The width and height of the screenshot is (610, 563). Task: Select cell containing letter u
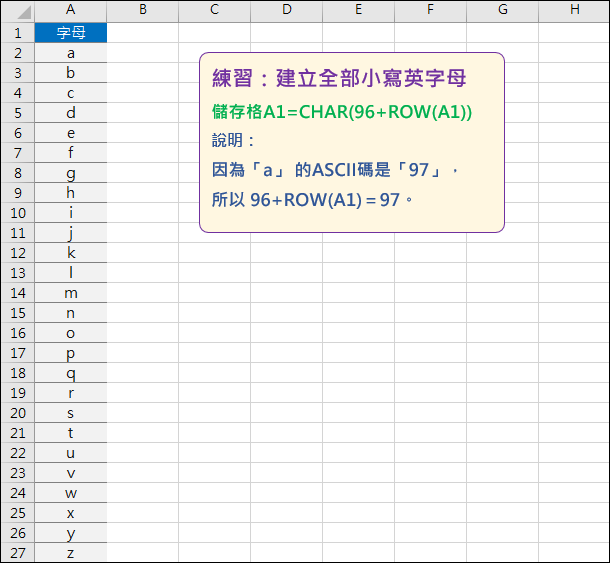click(x=70, y=453)
